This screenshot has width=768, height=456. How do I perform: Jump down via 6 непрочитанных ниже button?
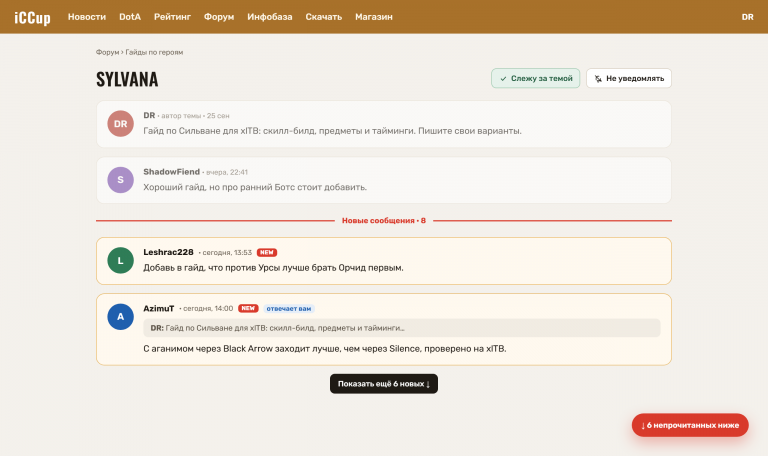tap(690, 425)
